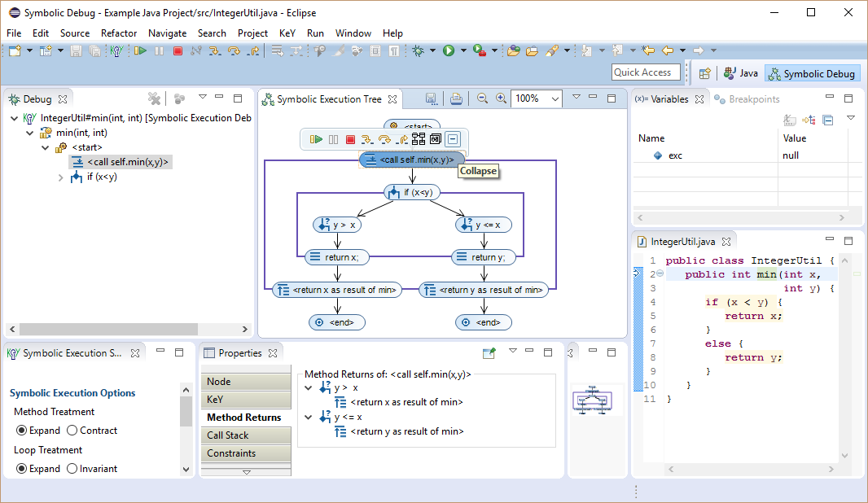The image size is (868, 503).
Task: Select the Node properties tab
Action: click(246, 381)
